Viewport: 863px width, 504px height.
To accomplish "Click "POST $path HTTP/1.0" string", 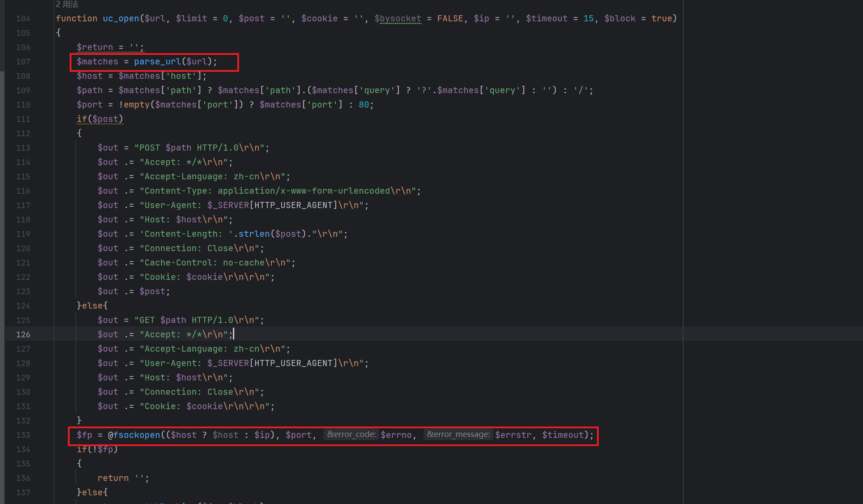I will [199, 148].
